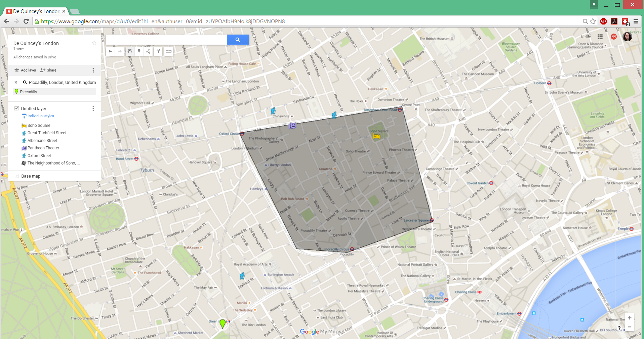
Task: Select the add directions tool
Action: click(158, 51)
